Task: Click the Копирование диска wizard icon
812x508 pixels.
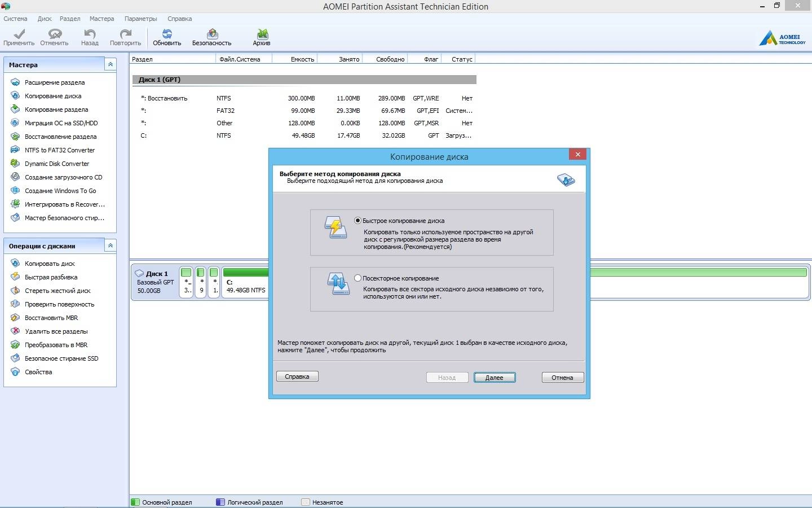Action: pos(15,96)
